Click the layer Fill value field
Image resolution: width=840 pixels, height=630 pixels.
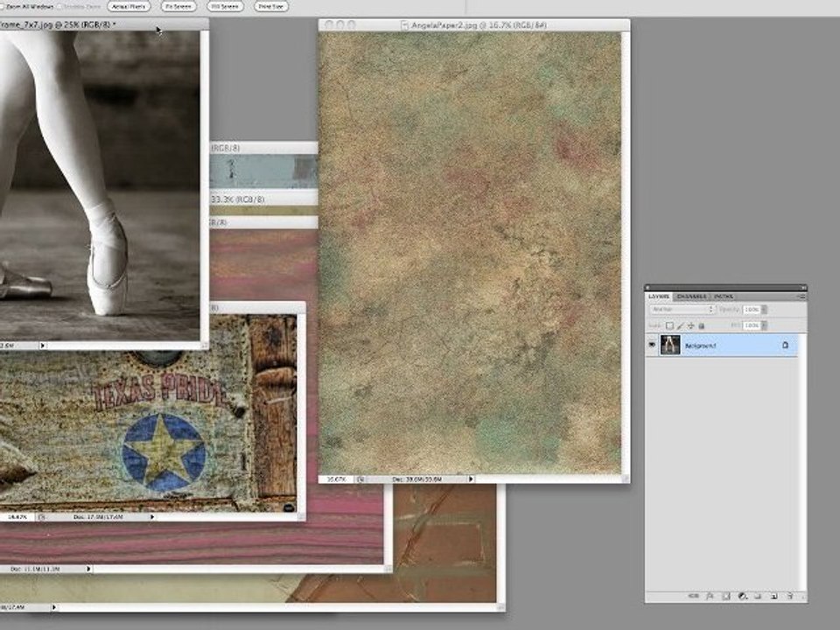pyautogui.click(x=752, y=325)
